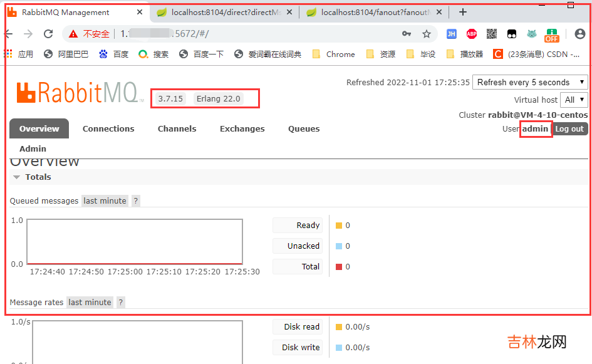
Task: Open the 'Refresh every 5 seconds' dropdown
Action: [530, 82]
